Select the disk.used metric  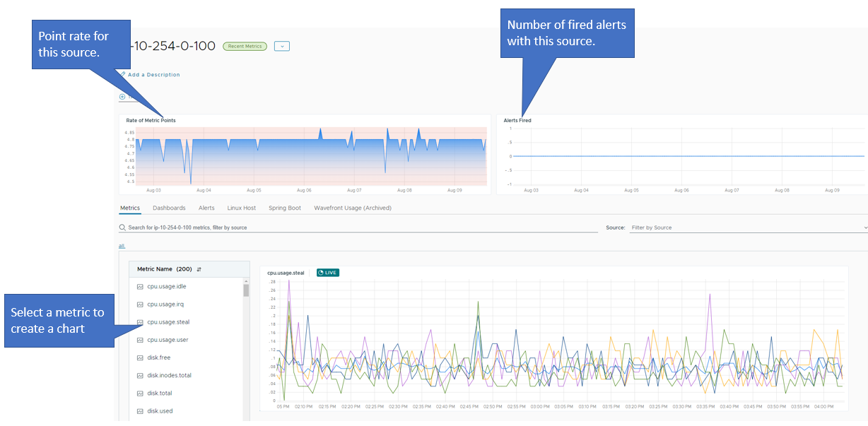click(x=160, y=410)
